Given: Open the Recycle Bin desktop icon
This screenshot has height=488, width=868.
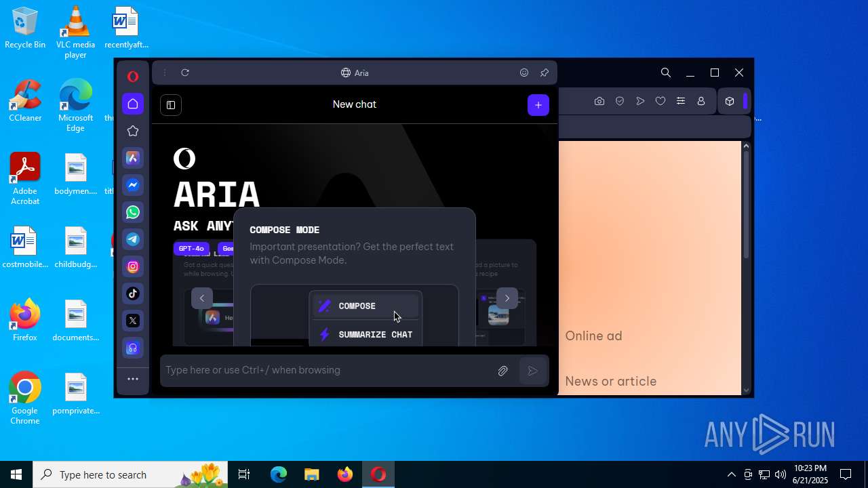Looking at the screenshot, I should pos(25,28).
